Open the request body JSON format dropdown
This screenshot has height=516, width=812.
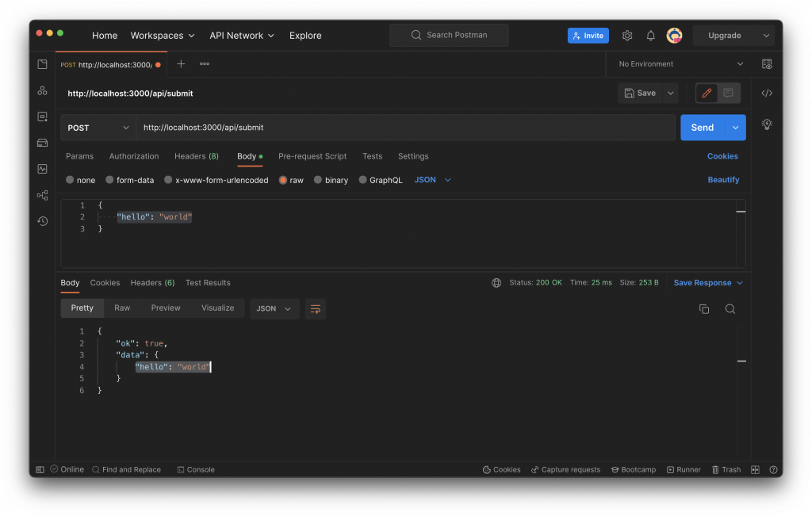coord(432,180)
